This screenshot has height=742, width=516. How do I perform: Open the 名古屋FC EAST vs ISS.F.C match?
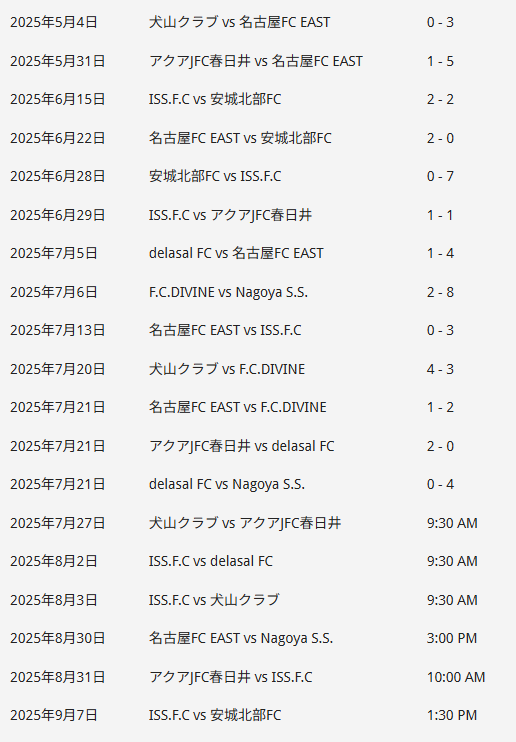click(x=225, y=330)
